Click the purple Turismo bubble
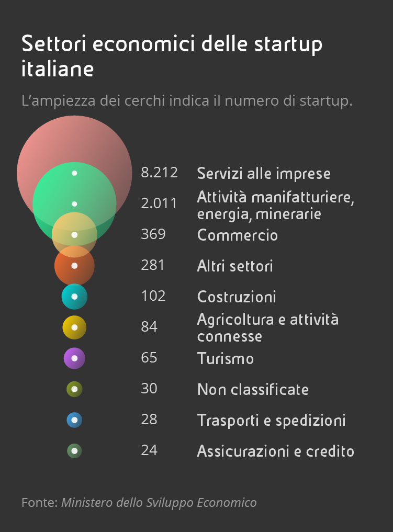The image size is (393, 532). coord(74,358)
